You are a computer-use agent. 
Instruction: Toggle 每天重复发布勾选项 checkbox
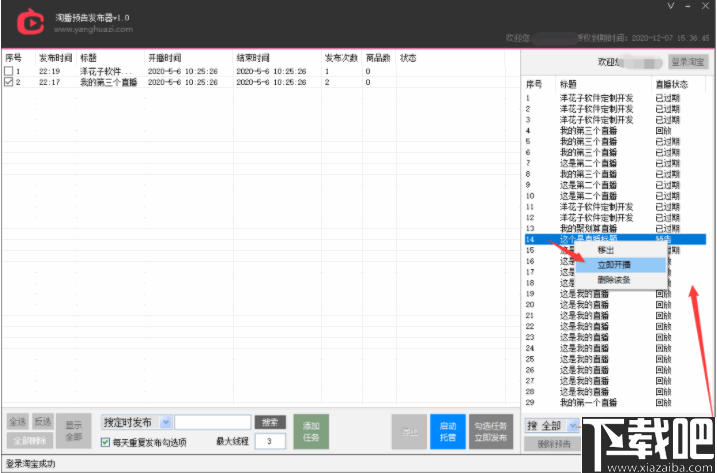(105, 442)
